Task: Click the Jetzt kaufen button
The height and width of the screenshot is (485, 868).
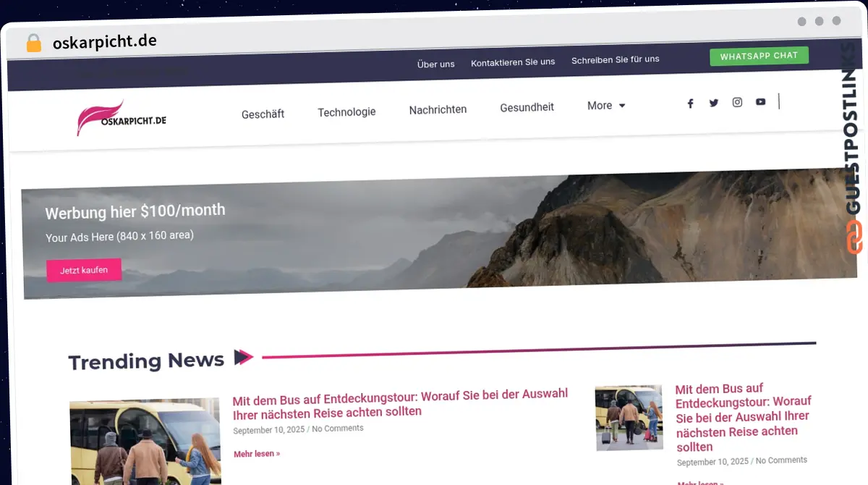Action: (84, 270)
